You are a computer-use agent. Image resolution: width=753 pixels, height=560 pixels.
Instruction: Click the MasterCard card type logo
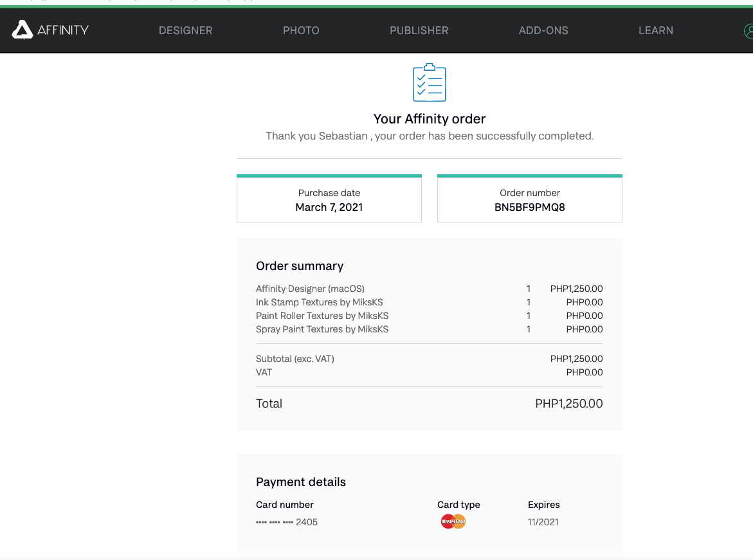[x=453, y=521]
